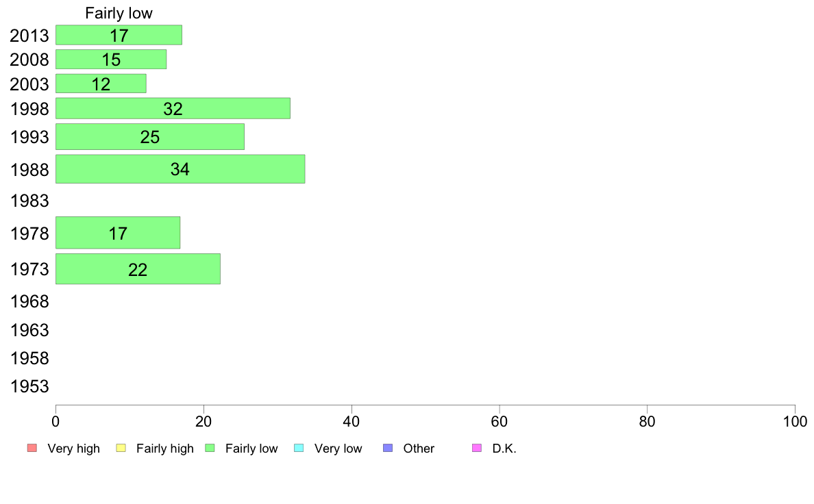Screen dimensions: 814x504
Task: Select the 1988 bar showing 34
Action: pos(180,168)
